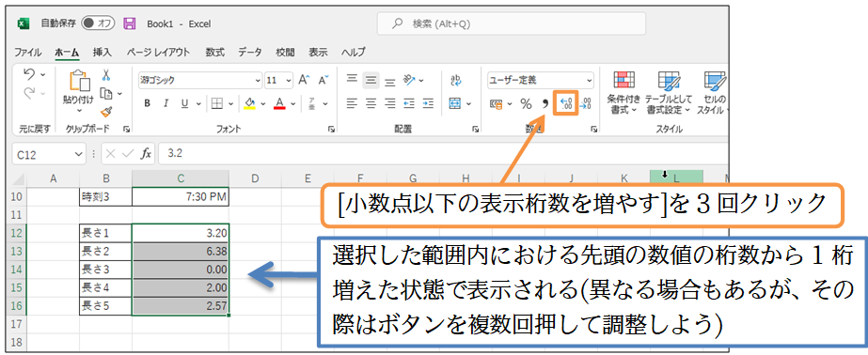Apply Comma Style format

tap(545, 103)
